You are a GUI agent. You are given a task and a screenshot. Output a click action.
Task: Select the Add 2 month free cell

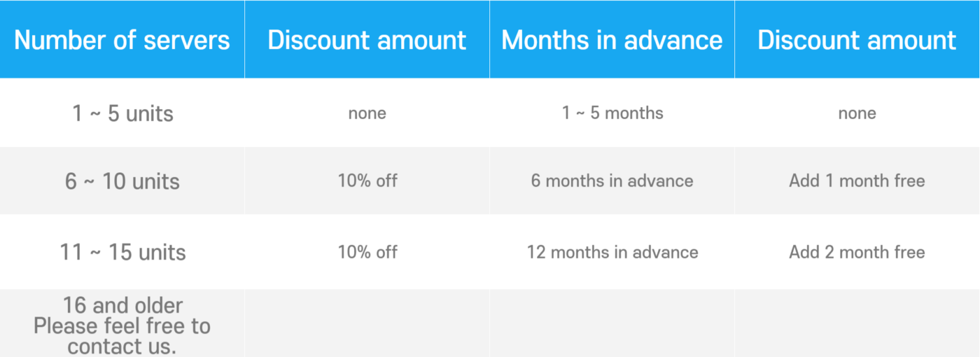coord(857,252)
